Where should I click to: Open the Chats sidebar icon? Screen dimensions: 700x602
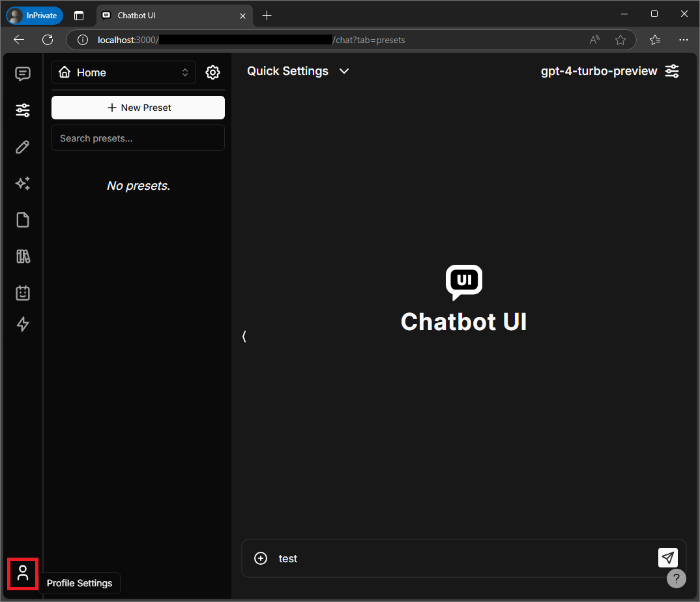23,74
